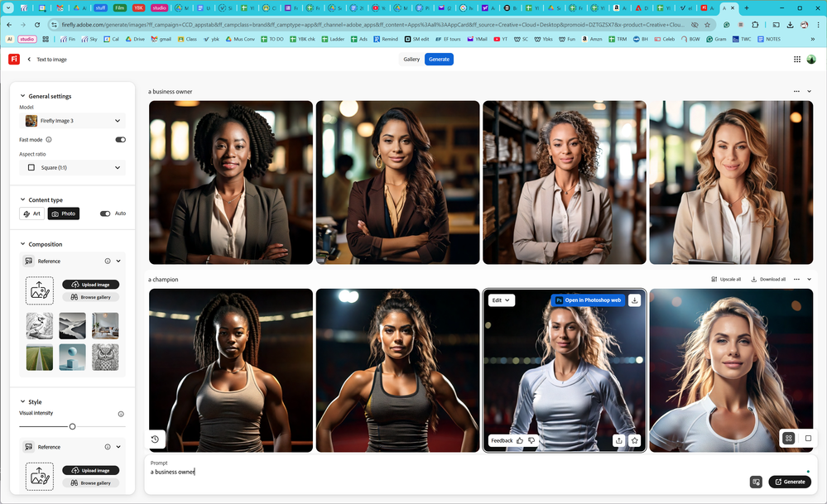This screenshot has height=504, width=827.
Task: Open the user profile avatar
Action: tap(811, 60)
